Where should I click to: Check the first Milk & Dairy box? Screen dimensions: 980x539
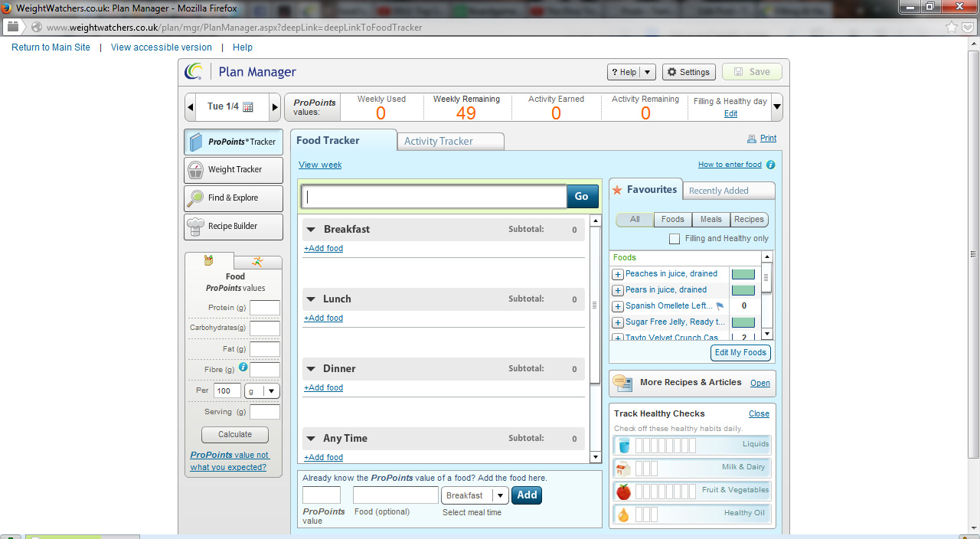click(639, 468)
